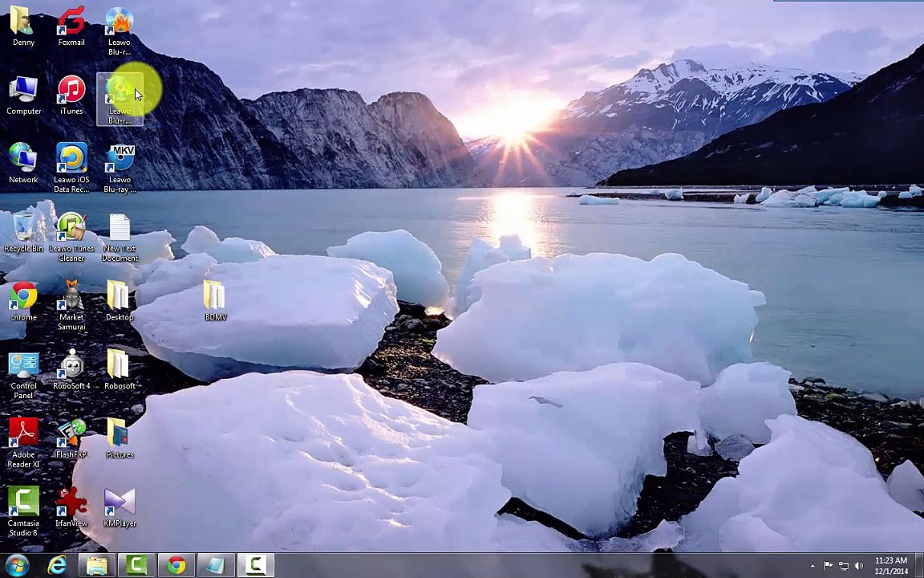Open the Recycle Bin icon
This screenshot has width=924, height=578.
(23, 233)
